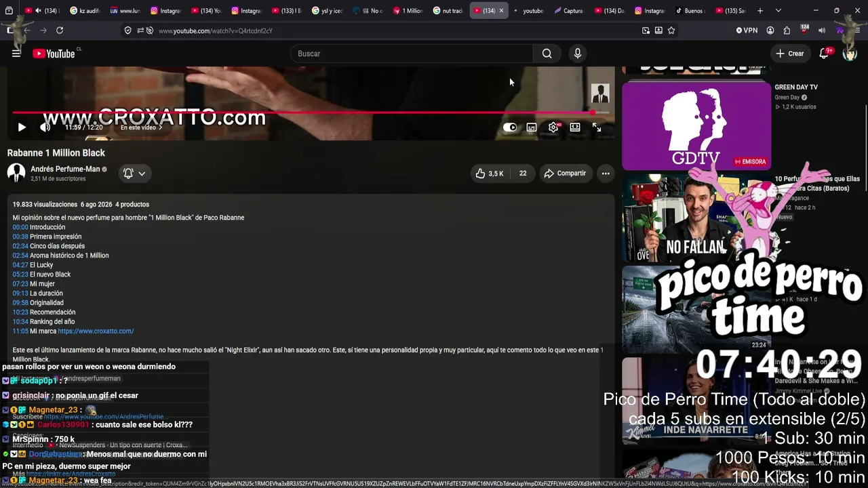Switch to the 'nut trad' Google tab
Viewport: 868px width, 488px height.
(x=448, y=11)
